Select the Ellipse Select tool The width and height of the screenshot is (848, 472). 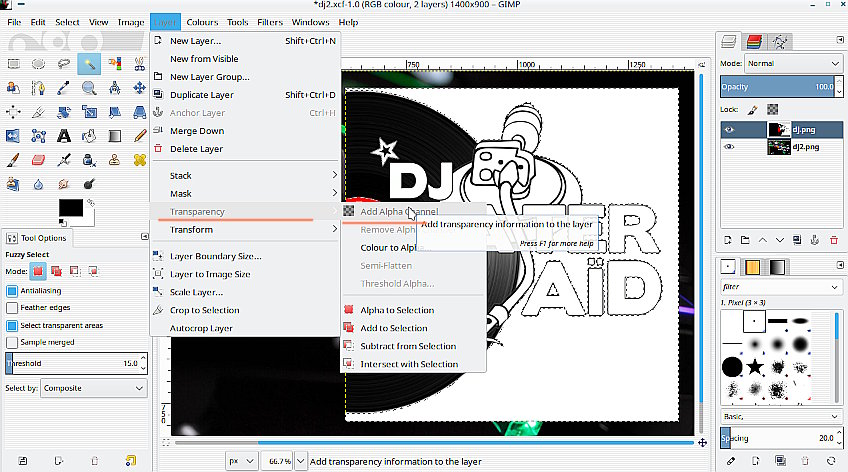point(39,64)
